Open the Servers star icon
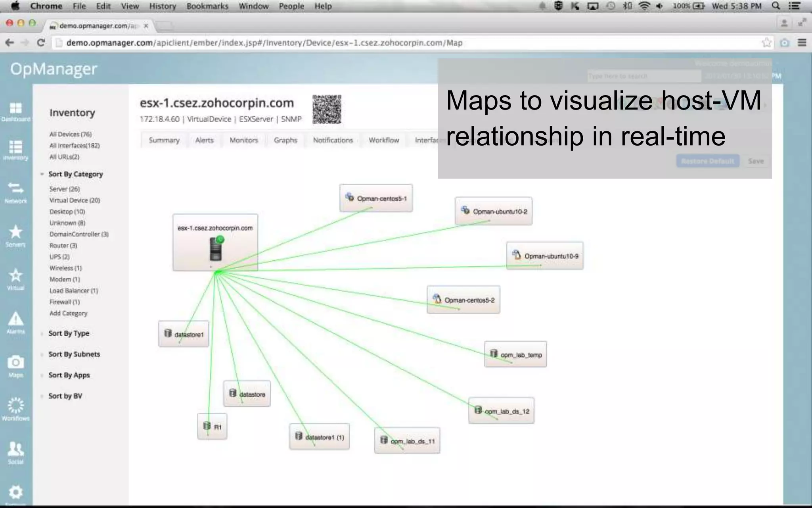 [15, 236]
